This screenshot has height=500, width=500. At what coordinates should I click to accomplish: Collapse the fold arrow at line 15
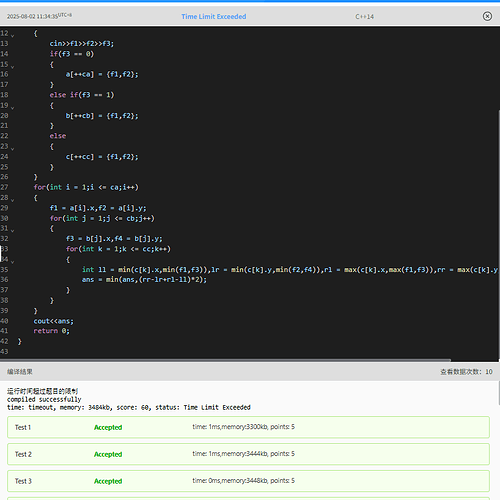[x=13, y=67]
